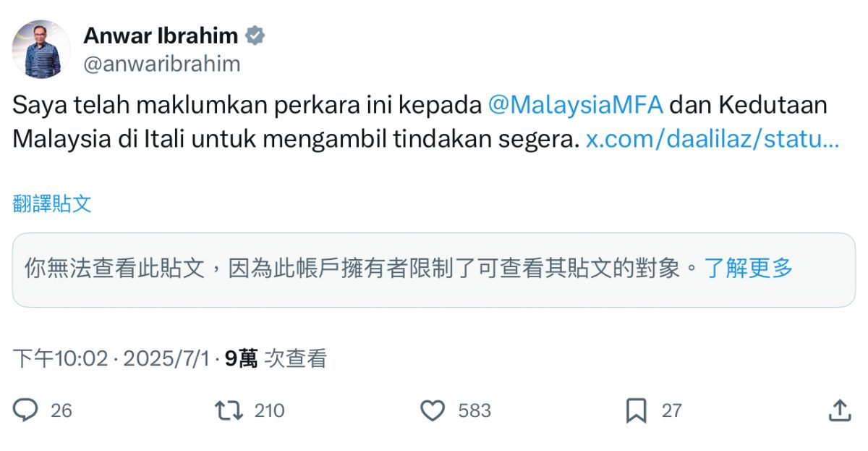The image size is (868, 451).
Task: Click the repost count 210
Action: click(269, 411)
